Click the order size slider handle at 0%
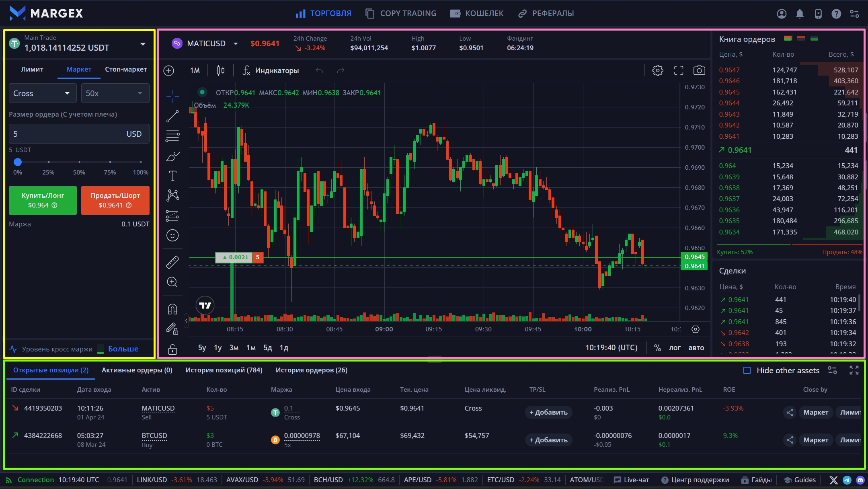 (18, 162)
